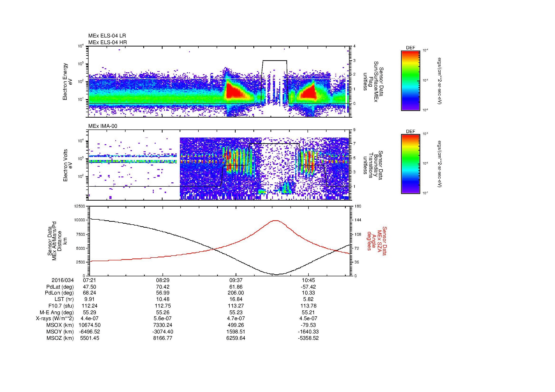Click the 'Electron Volts eV' axis label
The width and height of the screenshot is (555, 392).
pos(68,166)
